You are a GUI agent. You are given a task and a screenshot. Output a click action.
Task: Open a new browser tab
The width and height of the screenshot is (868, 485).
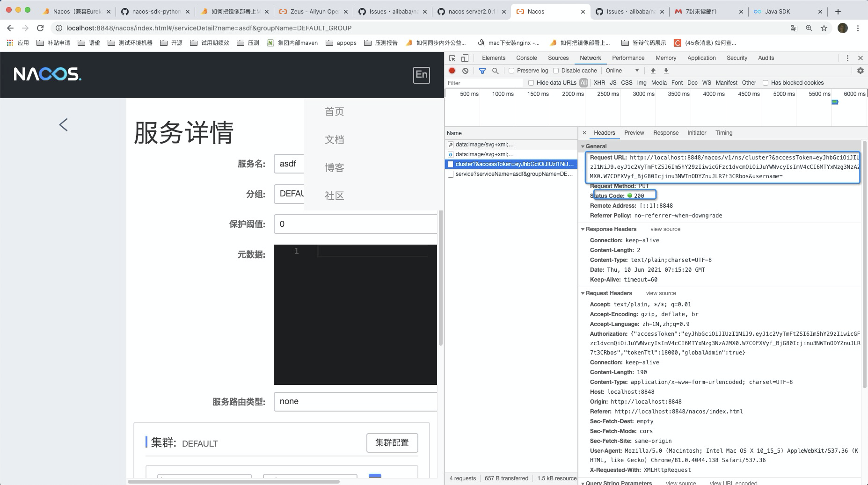click(838, 11)
